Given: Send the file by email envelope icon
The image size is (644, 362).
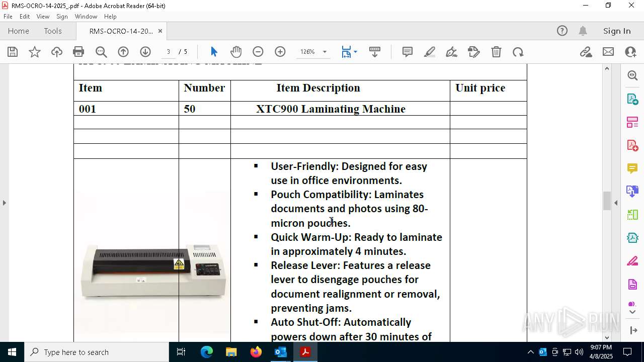Looking at the screenshot, I should pyautogui.click(x=608, y=52).
